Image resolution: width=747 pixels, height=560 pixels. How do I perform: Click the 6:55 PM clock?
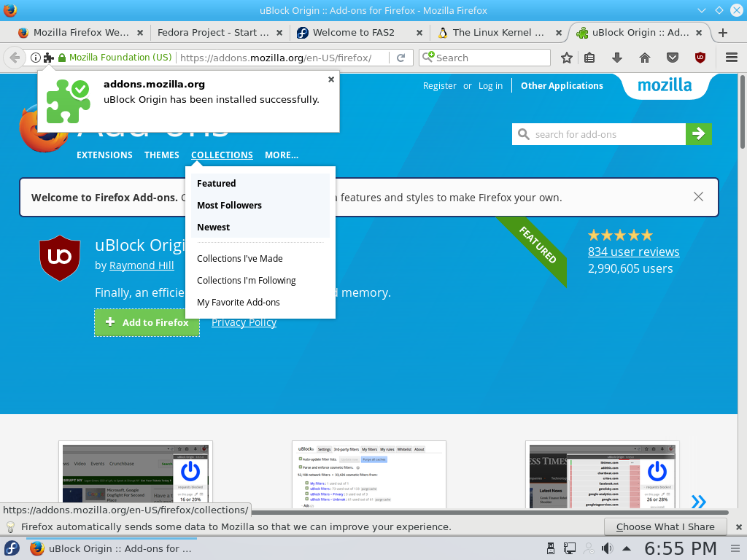(x=681, y=548)
